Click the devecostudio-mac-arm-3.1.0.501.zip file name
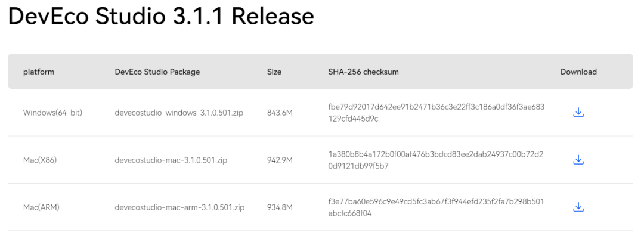644x245 pixels. click(179, 207)
